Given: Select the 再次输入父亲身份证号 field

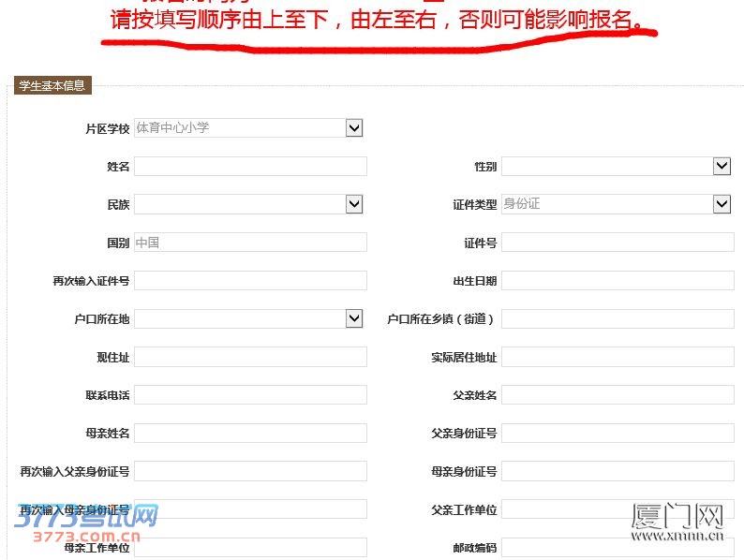Looking at the screenshot, I should (250, 471).
